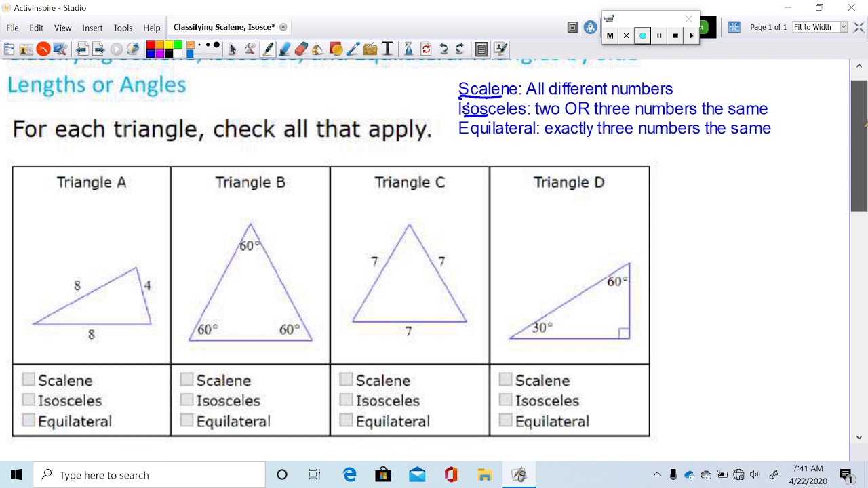Check Scalene for Triangle D
This screenshot has width=868, height=488.
(506, 380)
